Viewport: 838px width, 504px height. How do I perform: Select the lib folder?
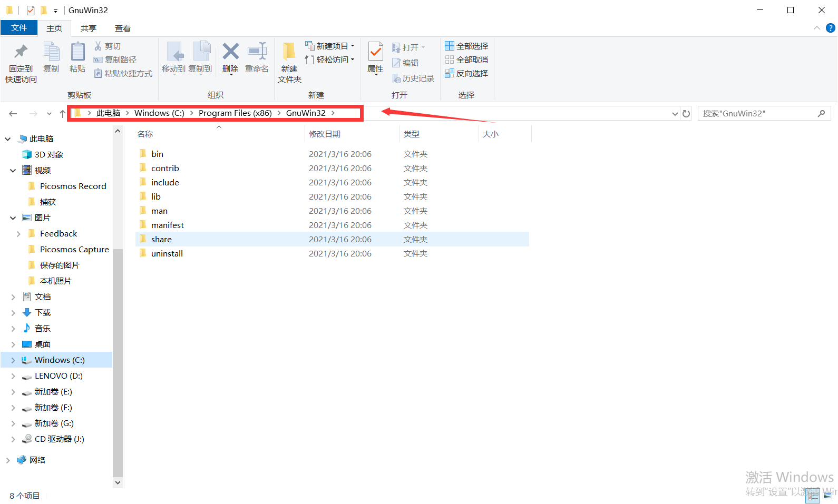tap(332, 197)
